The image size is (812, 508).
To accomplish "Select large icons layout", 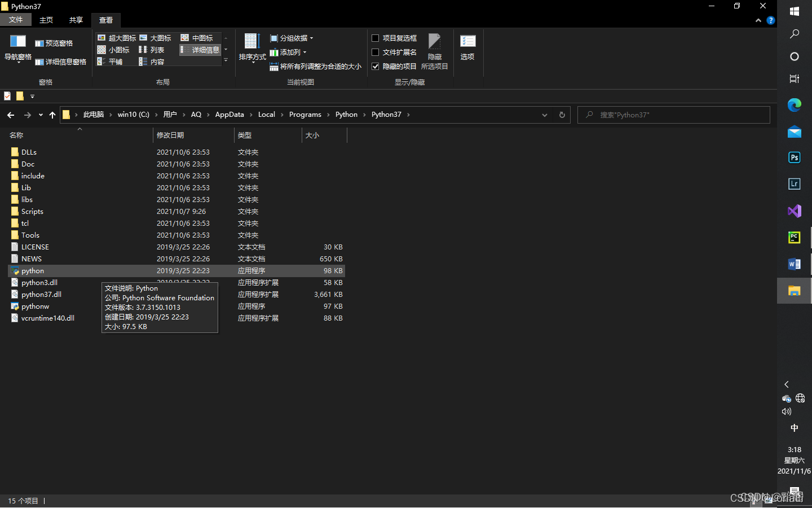I will 155,38.
